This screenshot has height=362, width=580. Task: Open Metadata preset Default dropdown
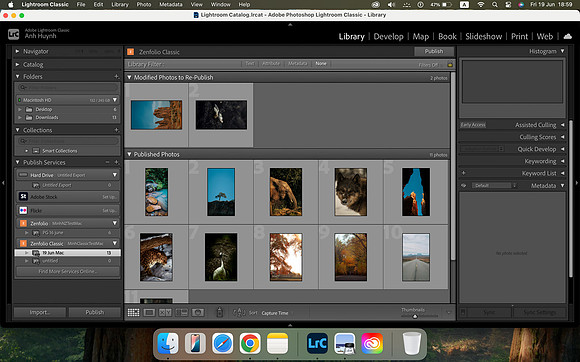(494, 186)
